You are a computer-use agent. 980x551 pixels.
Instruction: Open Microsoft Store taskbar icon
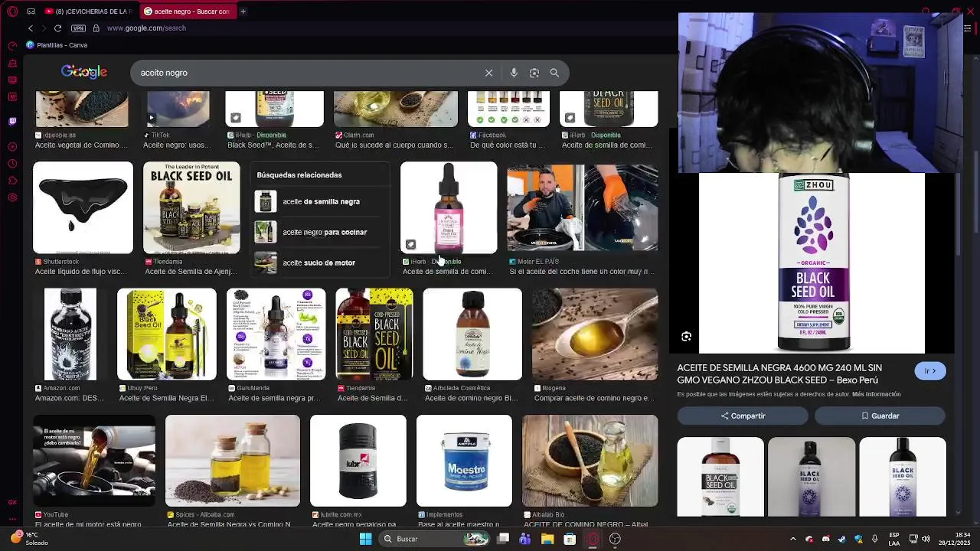point(570,539)
